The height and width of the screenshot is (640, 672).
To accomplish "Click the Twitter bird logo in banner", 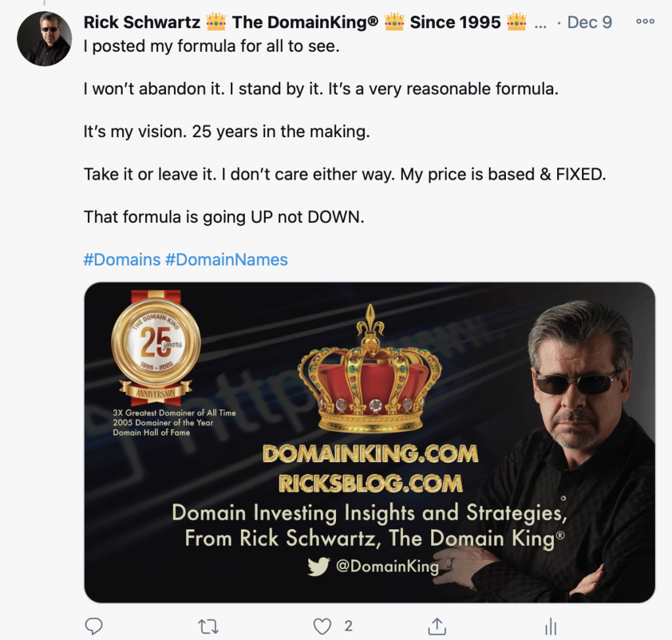I will pyautogui.click(x=318, y=566).
